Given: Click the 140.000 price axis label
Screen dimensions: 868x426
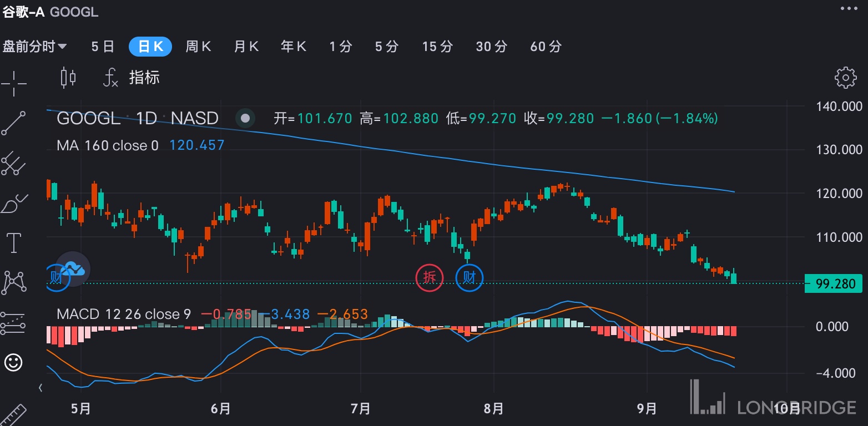Looking at the screenshot, I should coord(839,106).
